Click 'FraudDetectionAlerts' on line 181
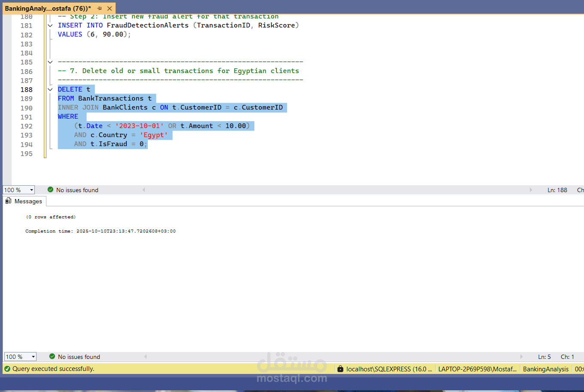Viewport: 584px width, 392px height. tap(148, 25)
